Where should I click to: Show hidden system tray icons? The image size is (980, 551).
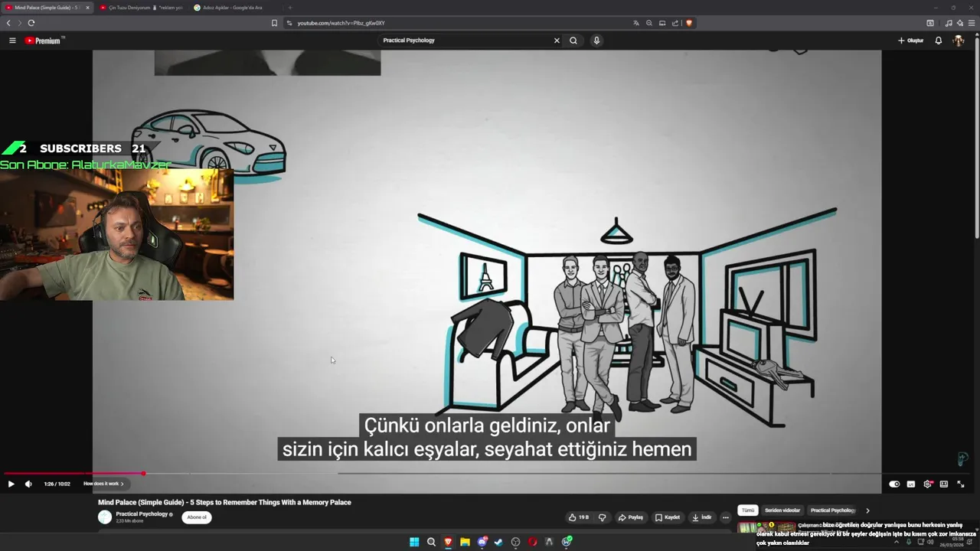[x=897, y=542]
